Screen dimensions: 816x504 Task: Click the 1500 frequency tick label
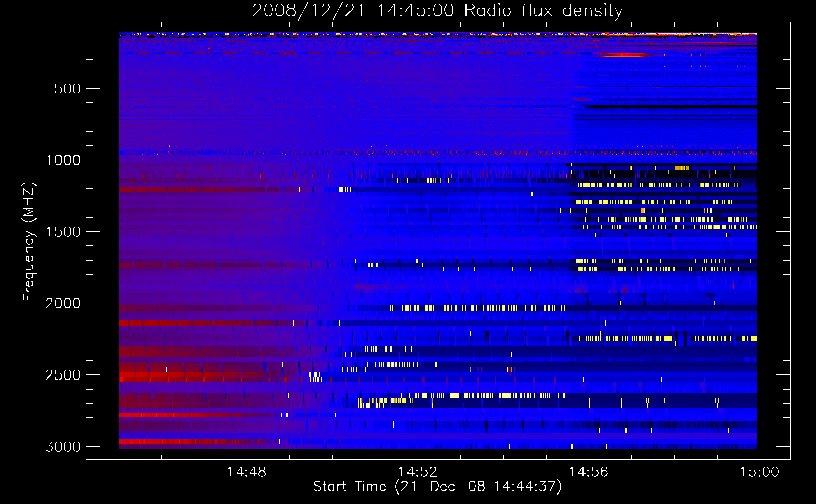click(x=63, y=232)
